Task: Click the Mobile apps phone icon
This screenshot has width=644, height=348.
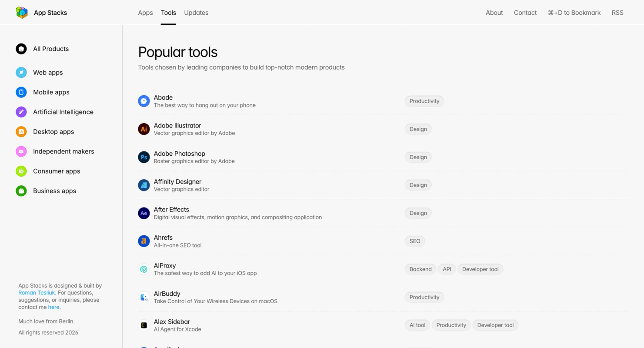Action: click(21, 92)
